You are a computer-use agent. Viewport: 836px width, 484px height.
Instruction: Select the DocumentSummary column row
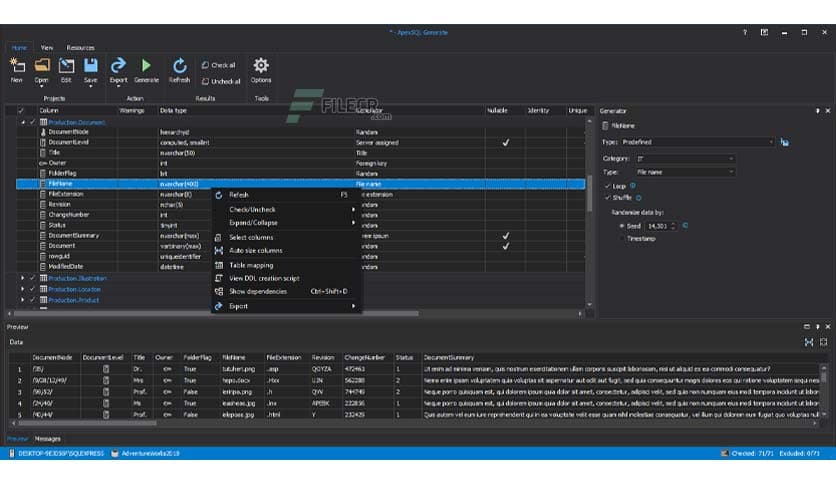301,236
